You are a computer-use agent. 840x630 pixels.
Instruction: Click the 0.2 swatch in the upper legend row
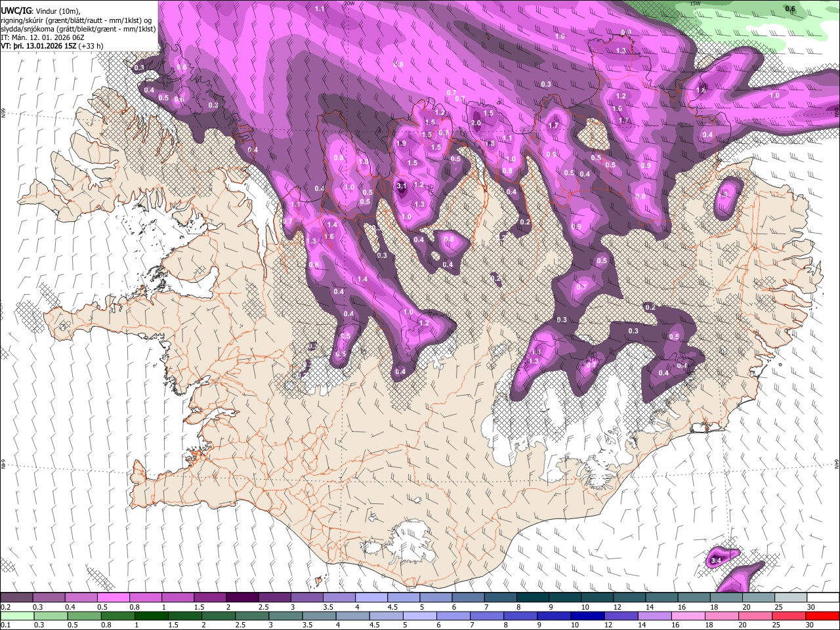(x=16, y=597)
